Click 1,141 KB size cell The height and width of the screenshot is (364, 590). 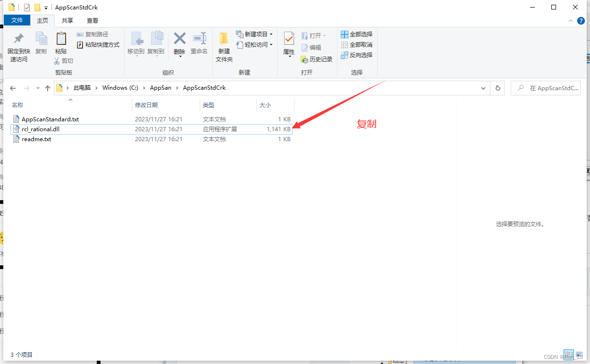(x=278, y=129)
